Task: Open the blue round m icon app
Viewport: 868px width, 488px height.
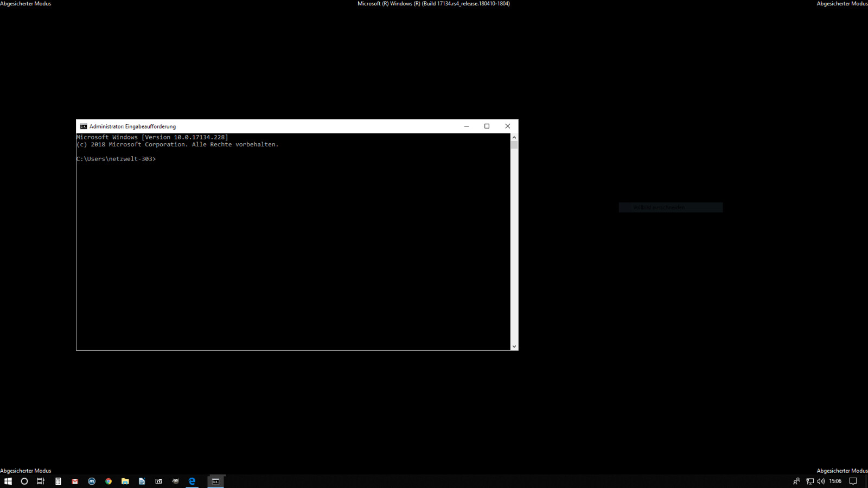Action: [92, 481]
